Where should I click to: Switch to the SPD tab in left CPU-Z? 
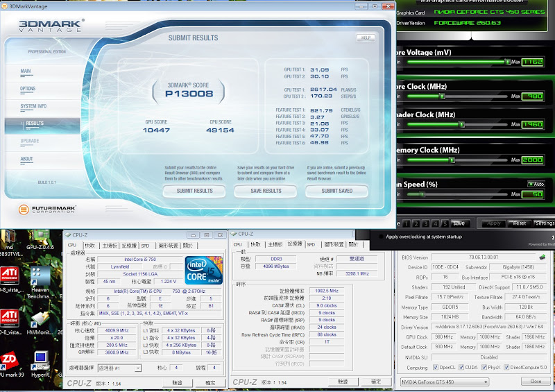click(145, 246)
